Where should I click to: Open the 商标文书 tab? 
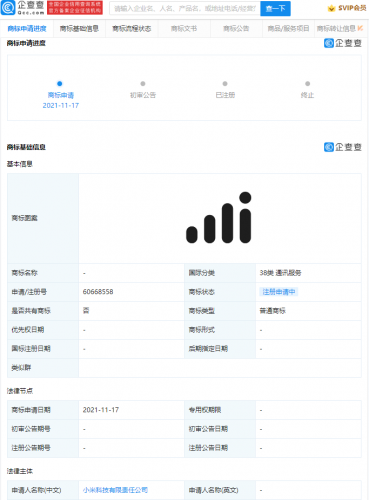point(184,29)
